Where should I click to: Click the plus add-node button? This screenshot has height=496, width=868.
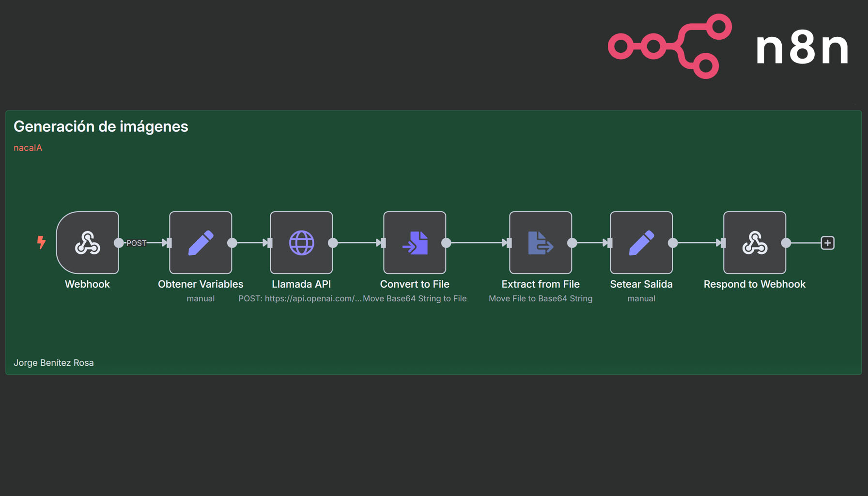pos(828,243)
